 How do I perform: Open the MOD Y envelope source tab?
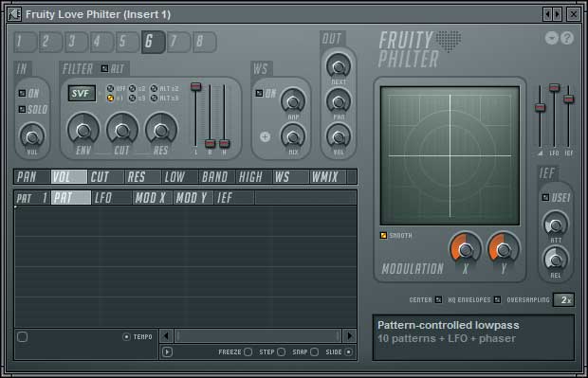193,198
